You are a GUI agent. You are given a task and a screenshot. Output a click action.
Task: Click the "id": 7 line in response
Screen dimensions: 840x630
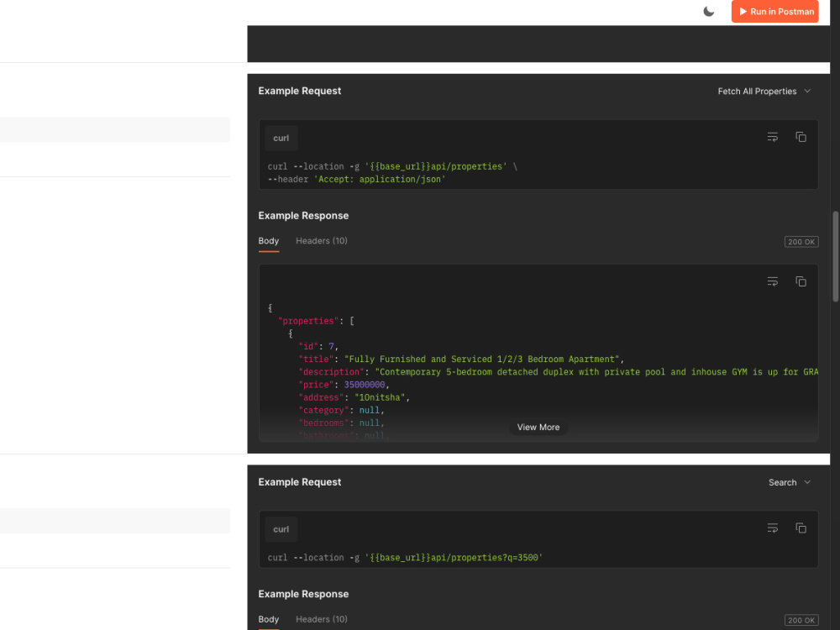pos(318,347)
